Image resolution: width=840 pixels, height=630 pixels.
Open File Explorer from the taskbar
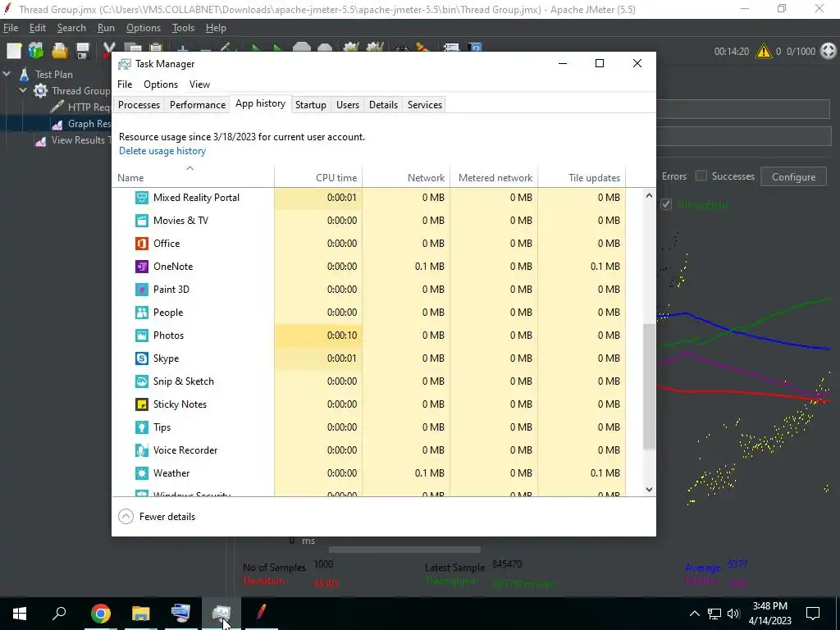tap(140, 614)
